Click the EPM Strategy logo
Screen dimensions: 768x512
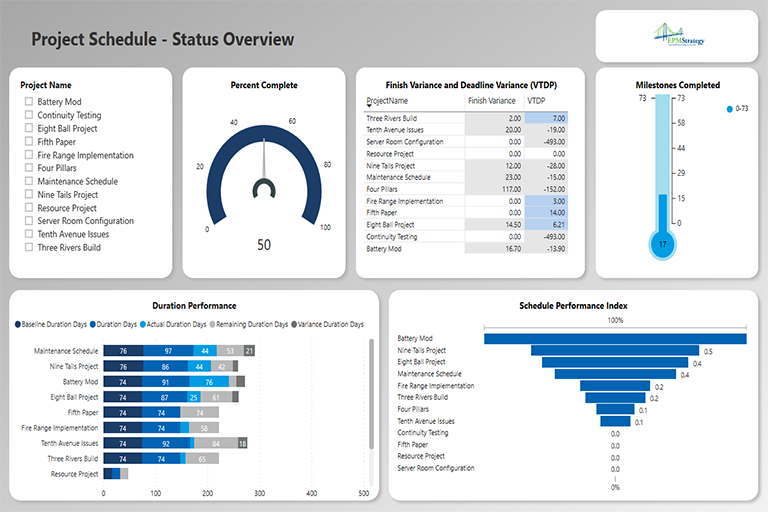[678, 35]
